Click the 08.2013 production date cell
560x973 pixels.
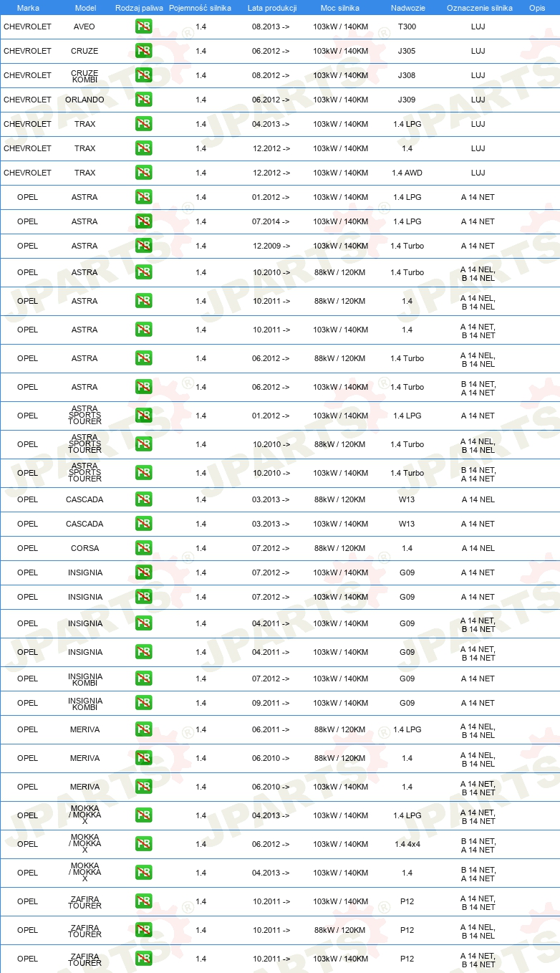(271, 27)
